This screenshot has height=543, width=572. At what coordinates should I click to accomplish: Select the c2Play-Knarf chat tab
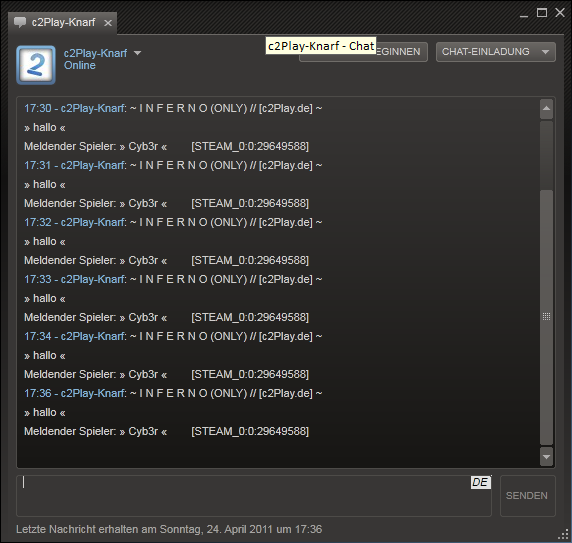[62, 23]
